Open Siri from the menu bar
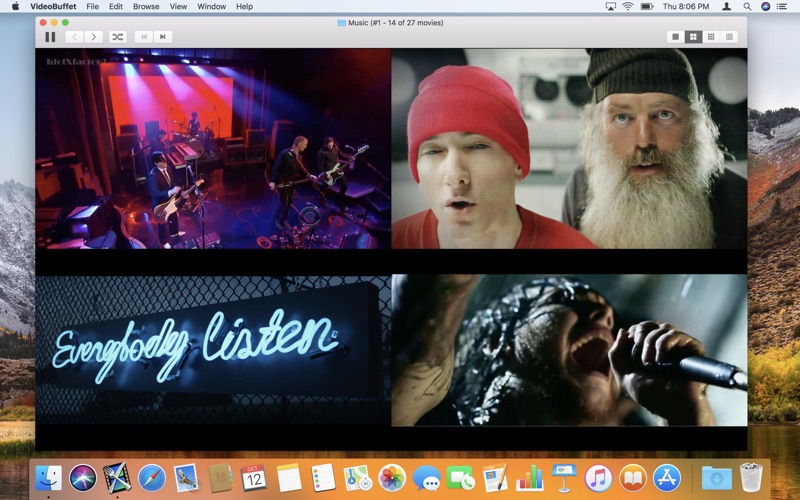The height and width of the screenshot is (500, 800). point(765,7)
